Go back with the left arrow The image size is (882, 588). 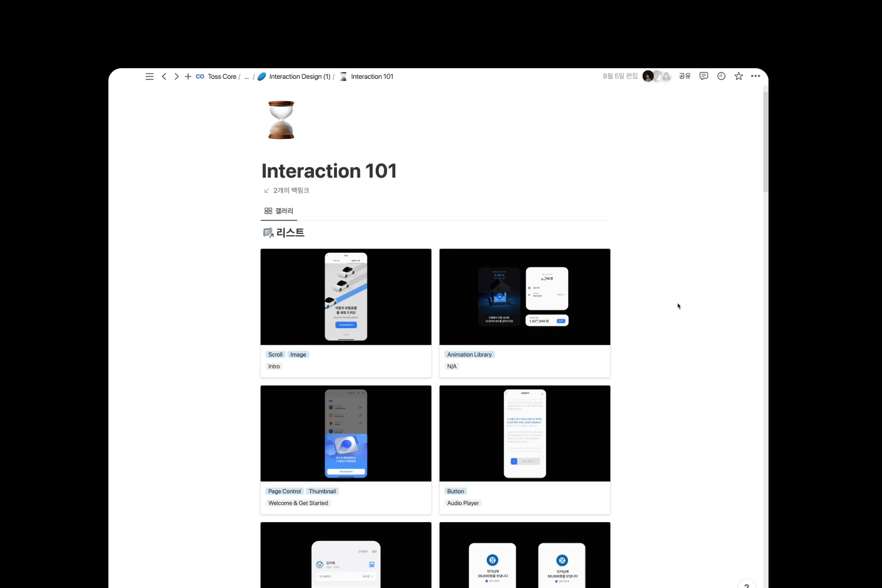pyautogui.click(x=164, y=76)
